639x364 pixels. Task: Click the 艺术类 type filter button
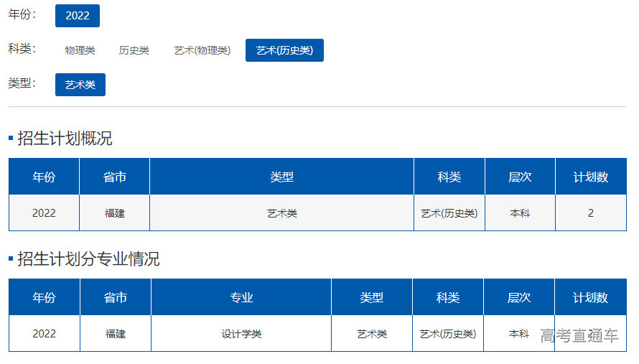pyautogui.click(x=80, y=85)
